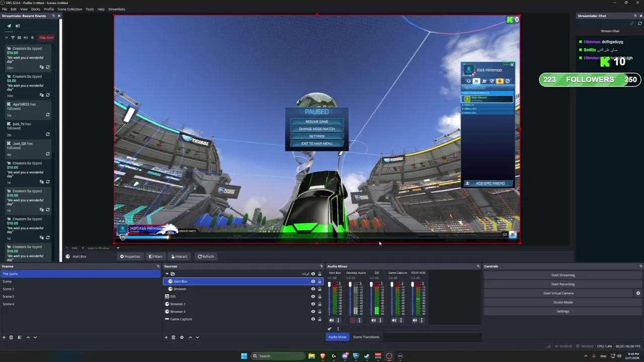
Task: Remove the selected source with the trash icon
Action: (x=173, y=337)
